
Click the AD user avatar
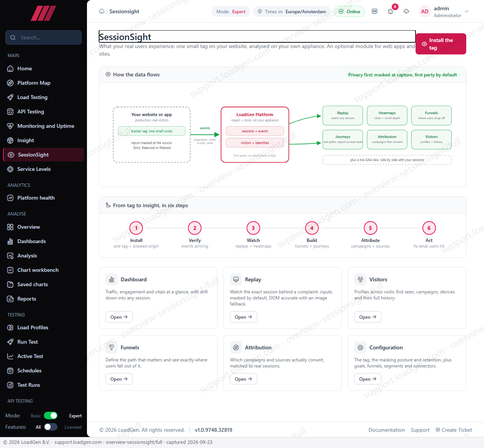[x=425, y=11]
